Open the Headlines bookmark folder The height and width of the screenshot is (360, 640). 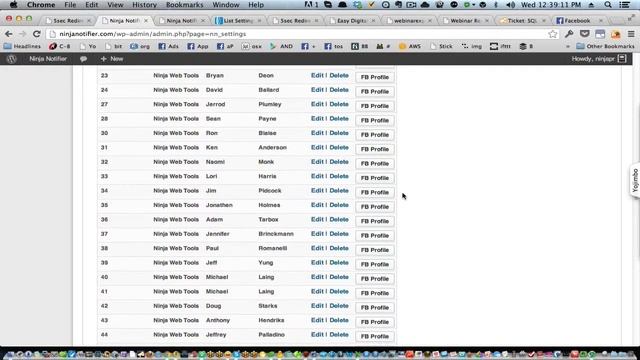click(22, 47)
